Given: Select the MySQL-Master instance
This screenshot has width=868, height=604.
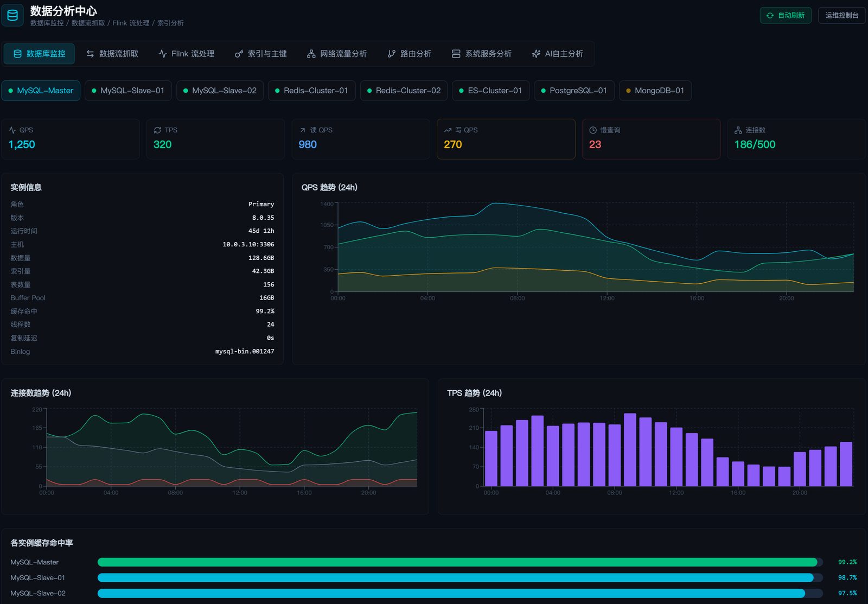Looking at the screenshot, I should (x=41, y=91).
